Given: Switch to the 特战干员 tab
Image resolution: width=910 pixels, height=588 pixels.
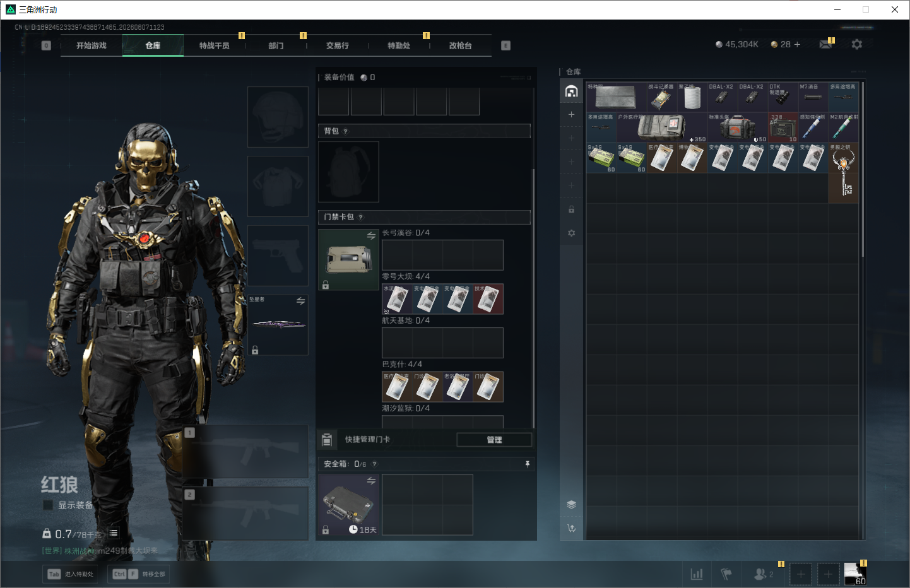Looking at the screenshot, I should (214, 45).
